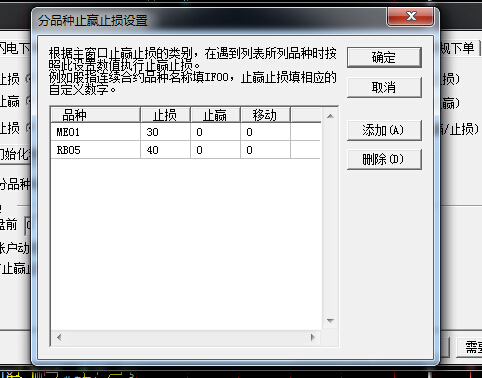Confirm settings with the 确定 button
This screenshot has height=378, width=482.
point(384,57)
